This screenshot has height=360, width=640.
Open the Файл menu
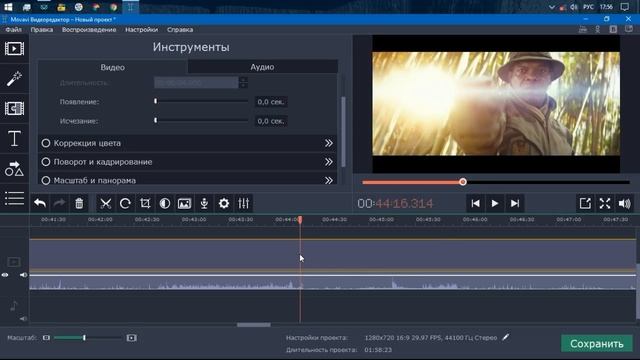click(13, 30)
